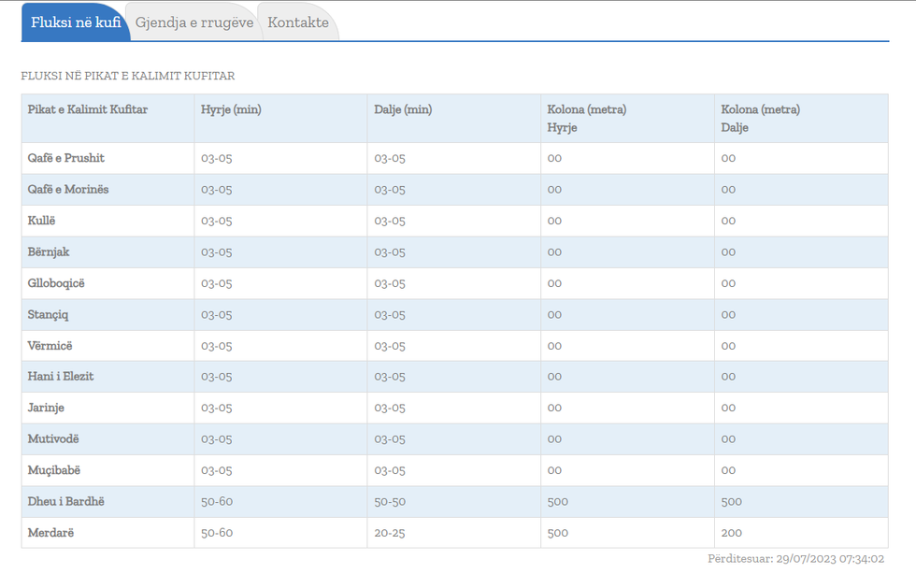Click the Përditesuar timestamp text
Image resolution: width=916 pixels, height=588 pixels.
[x=795, y=559]
